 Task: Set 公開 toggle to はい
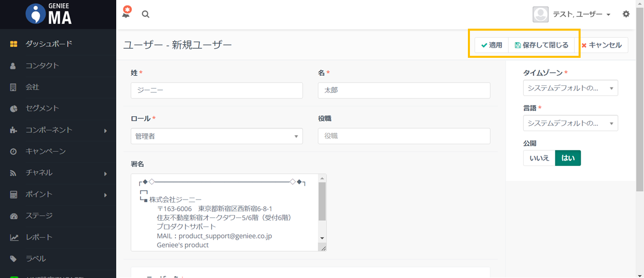coord(568,158)
